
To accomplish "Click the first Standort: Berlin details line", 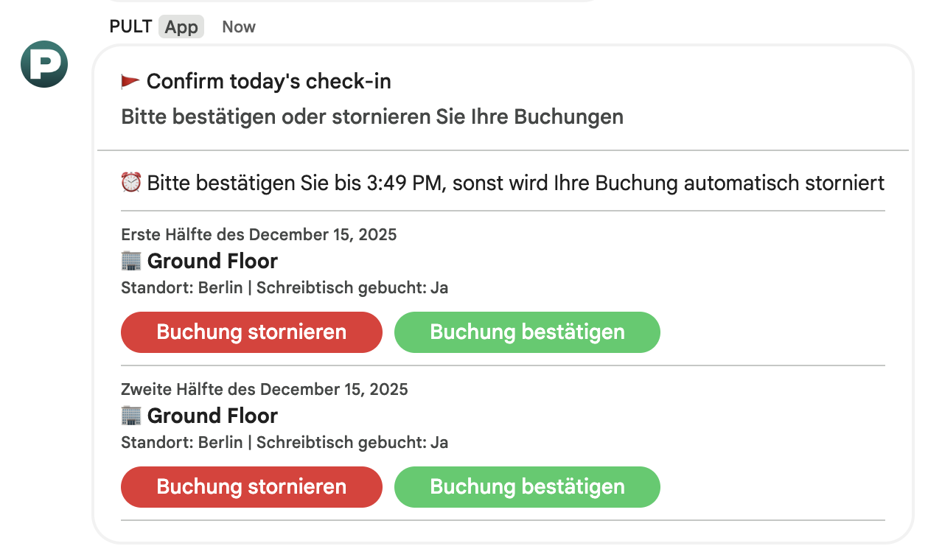I will pyautogui.click(x=285, y=288).
